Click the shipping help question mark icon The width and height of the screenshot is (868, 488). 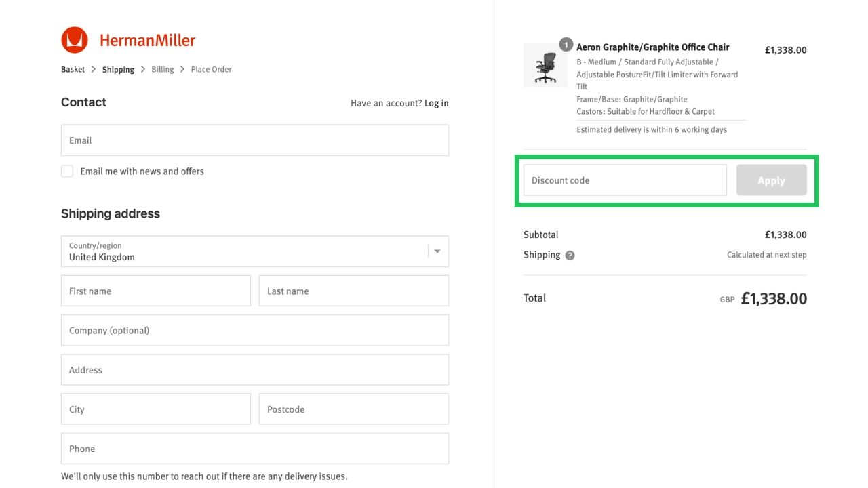click(570, 256)
